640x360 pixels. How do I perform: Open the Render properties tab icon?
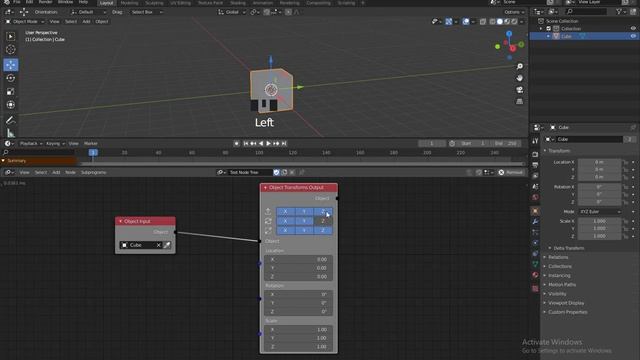(x=535, y=154)
